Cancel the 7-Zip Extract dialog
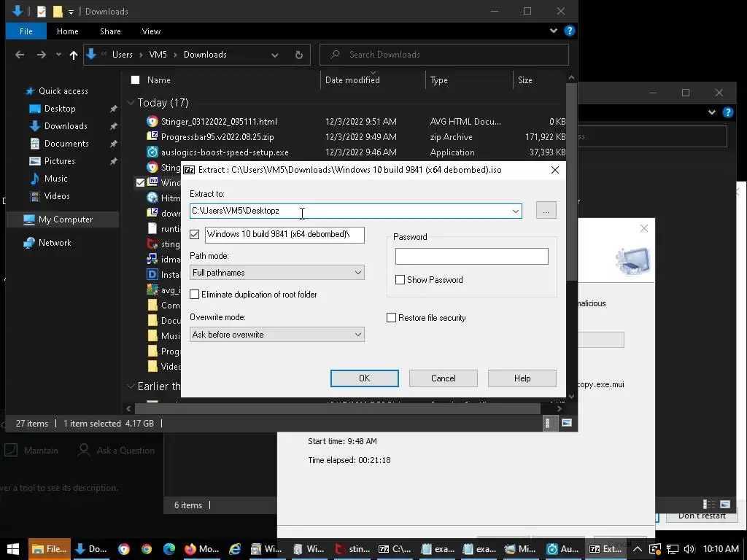Image resolution: width=747 pixels, height=560 pixels. tap(443, 378)
